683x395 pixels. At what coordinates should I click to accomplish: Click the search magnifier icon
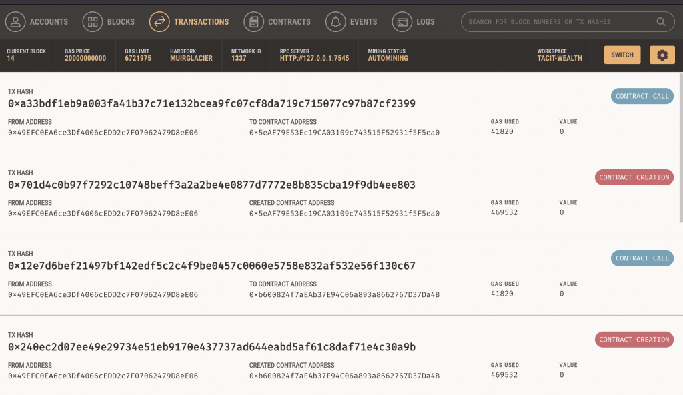661,22
